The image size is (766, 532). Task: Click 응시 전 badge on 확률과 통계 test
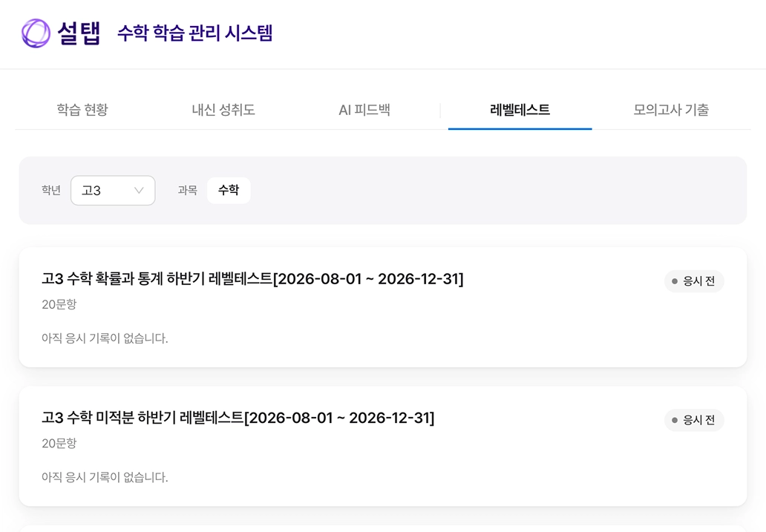(x=694, y=281)
